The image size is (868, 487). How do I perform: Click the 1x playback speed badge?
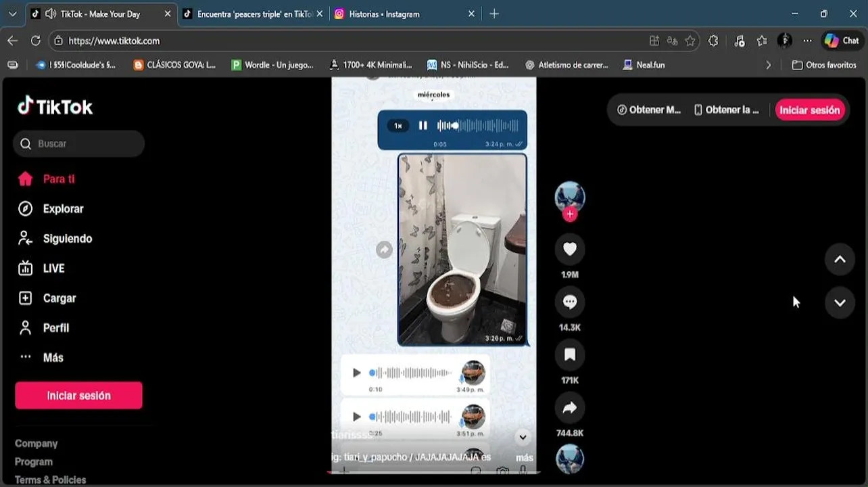tap(398, 126)
